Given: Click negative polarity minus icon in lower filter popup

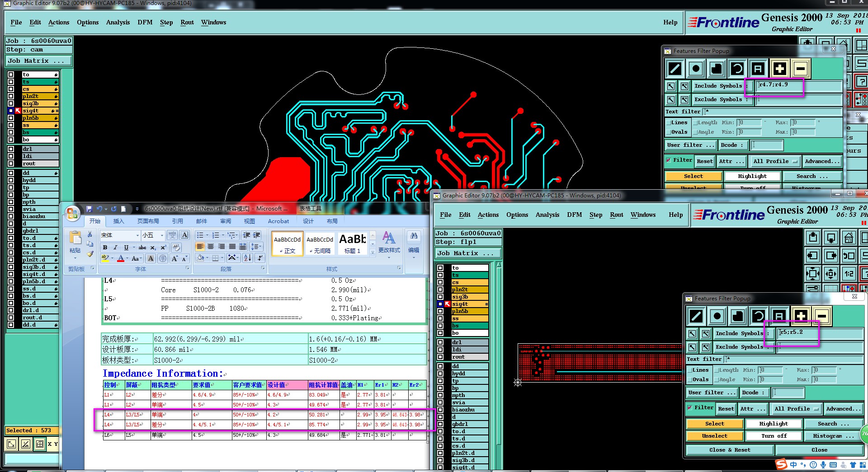Looking at the screenshot, I should point(822,316).
